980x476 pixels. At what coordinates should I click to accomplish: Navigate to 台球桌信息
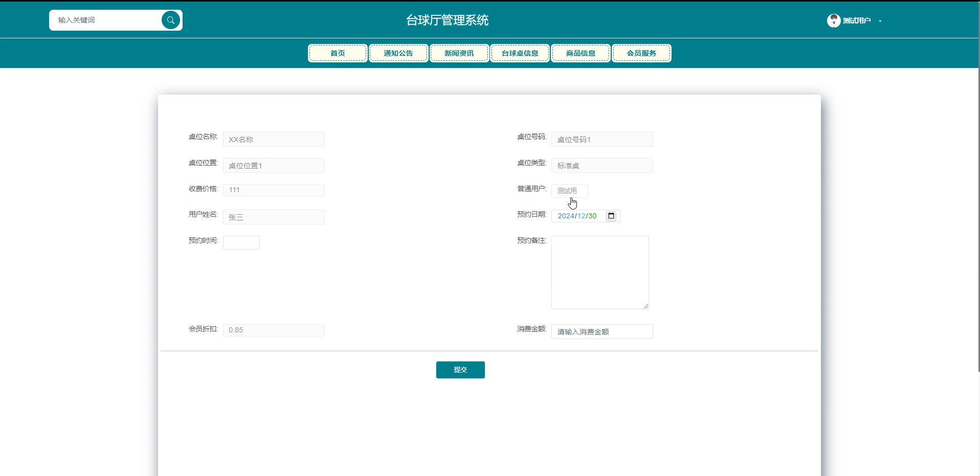pos(520,53)
